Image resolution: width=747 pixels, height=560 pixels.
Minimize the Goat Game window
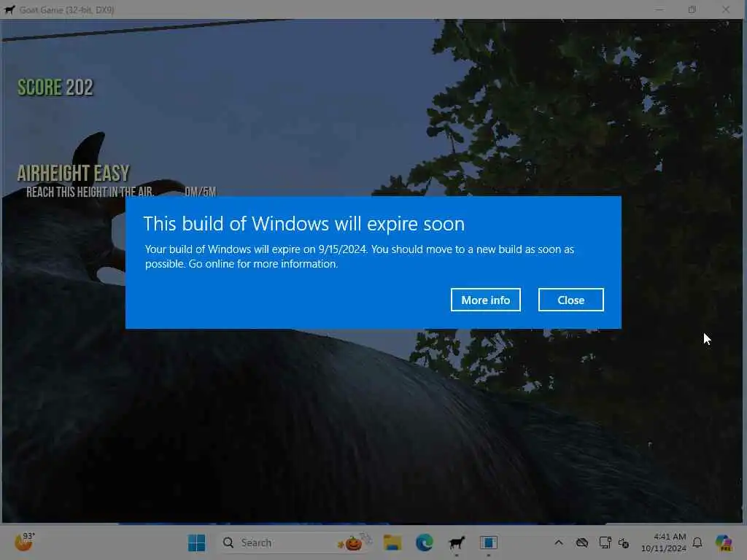click(659, 9)
